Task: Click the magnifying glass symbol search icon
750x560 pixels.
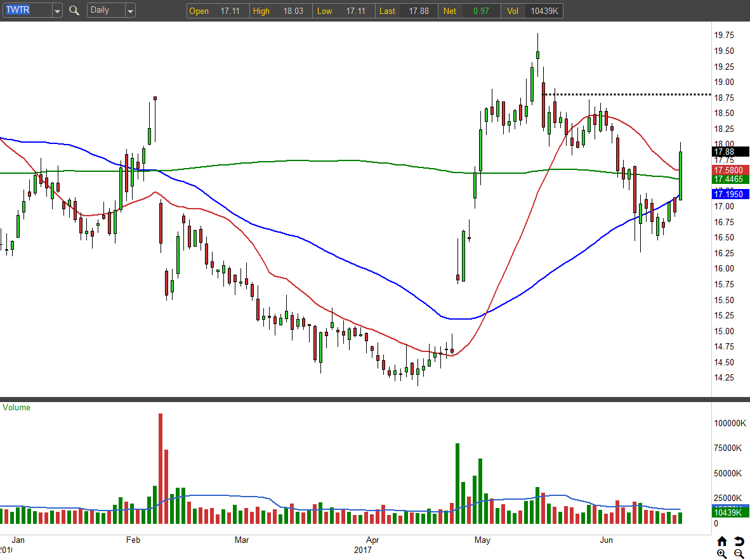Action: click(x=74, y=10)
